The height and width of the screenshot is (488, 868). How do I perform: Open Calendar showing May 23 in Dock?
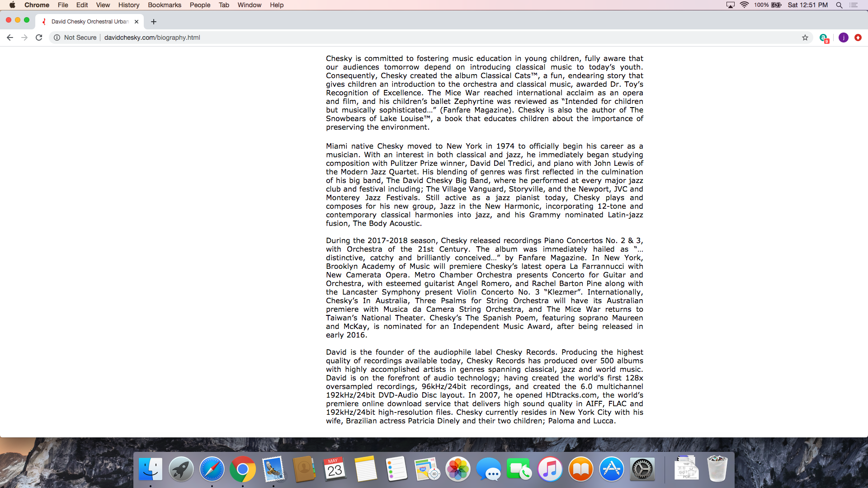335,469
